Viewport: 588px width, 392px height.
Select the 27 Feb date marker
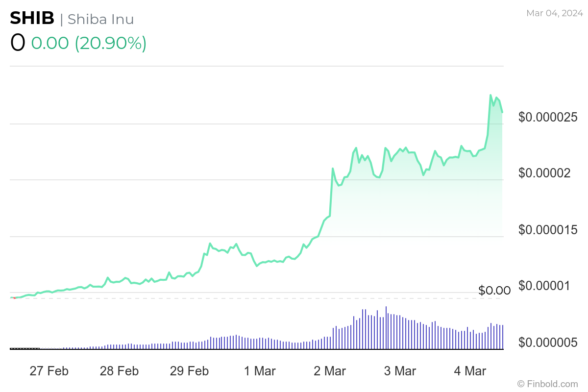(x=49, y=371)
